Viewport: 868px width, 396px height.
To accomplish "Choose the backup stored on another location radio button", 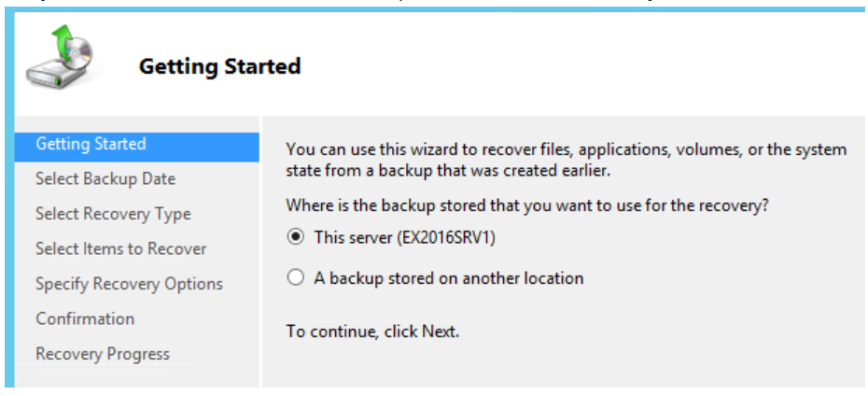I will tap(296, 277).
